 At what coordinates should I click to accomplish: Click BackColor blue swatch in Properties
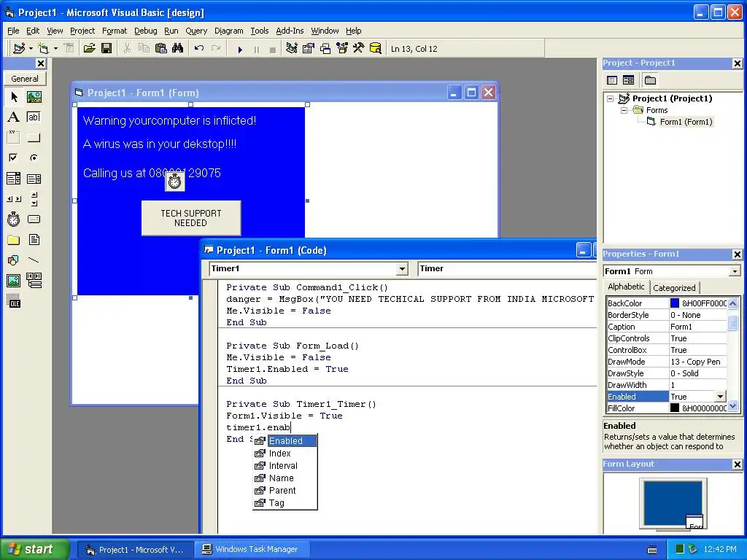(x=675, y=303)
